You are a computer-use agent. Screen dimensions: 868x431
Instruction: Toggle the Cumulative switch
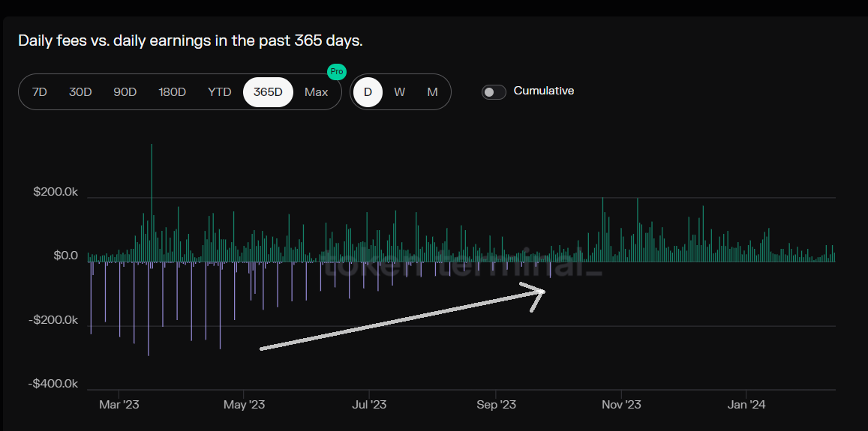pos(494,91)
